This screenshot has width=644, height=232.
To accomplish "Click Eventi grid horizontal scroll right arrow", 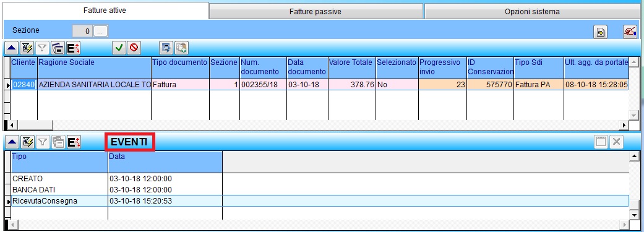I will click(625, 225).
